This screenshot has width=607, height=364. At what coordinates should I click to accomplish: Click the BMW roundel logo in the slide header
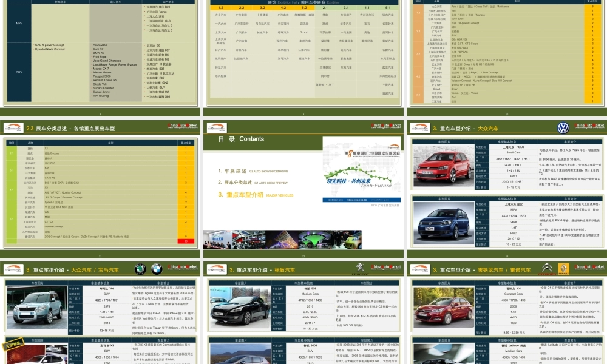point(157,269)
